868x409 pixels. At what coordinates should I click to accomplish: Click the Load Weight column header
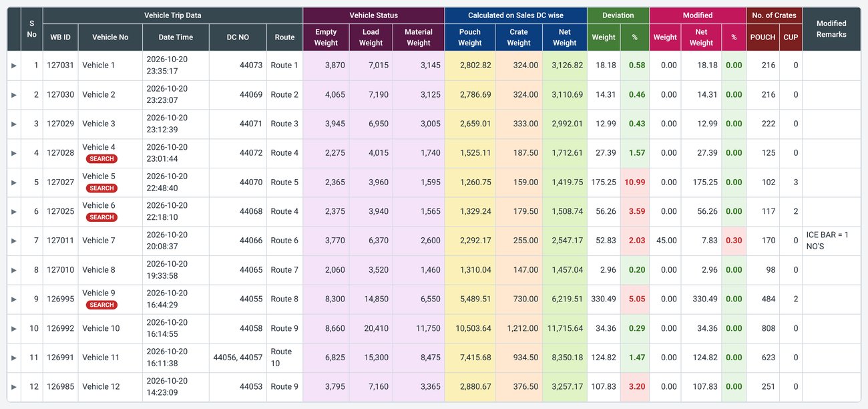coord(371,37)
